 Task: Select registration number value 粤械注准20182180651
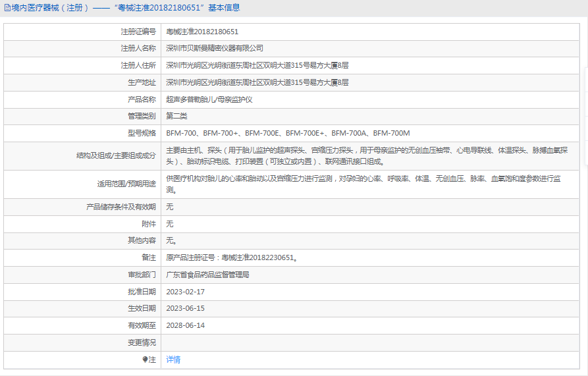(x=202, y=32)
